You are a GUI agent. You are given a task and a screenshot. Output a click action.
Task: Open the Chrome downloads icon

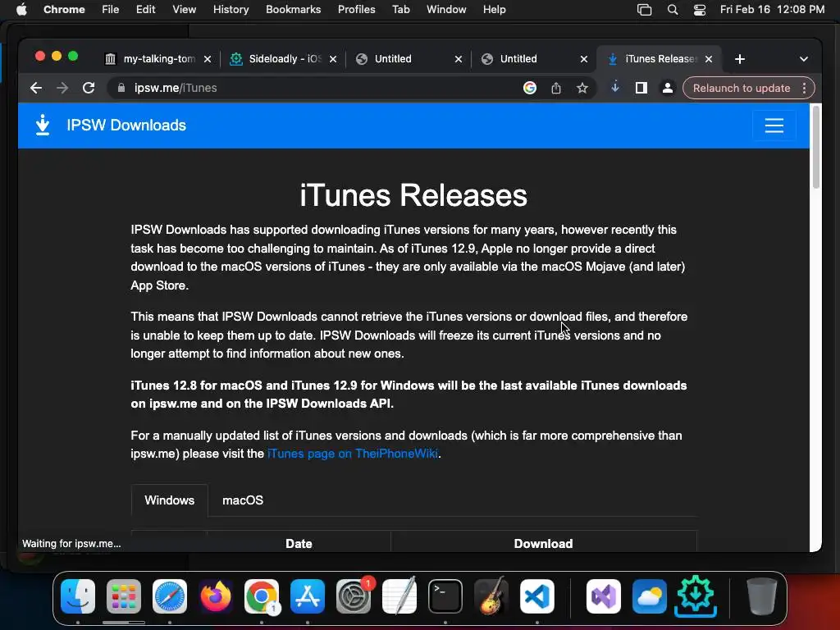coord(615,87)
